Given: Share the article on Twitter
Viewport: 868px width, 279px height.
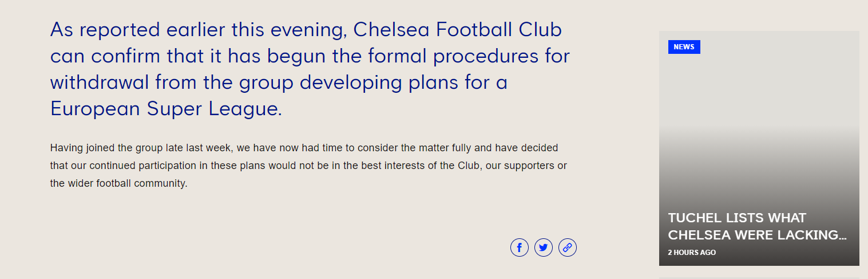Looking at the screenshot, I should point(543,247).
